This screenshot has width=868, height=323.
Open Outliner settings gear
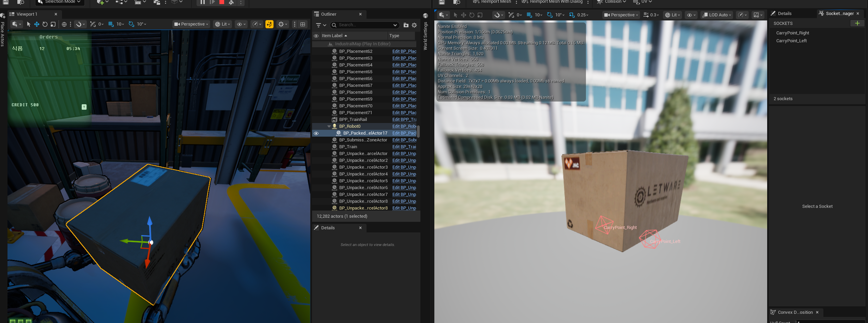[414, 25]
